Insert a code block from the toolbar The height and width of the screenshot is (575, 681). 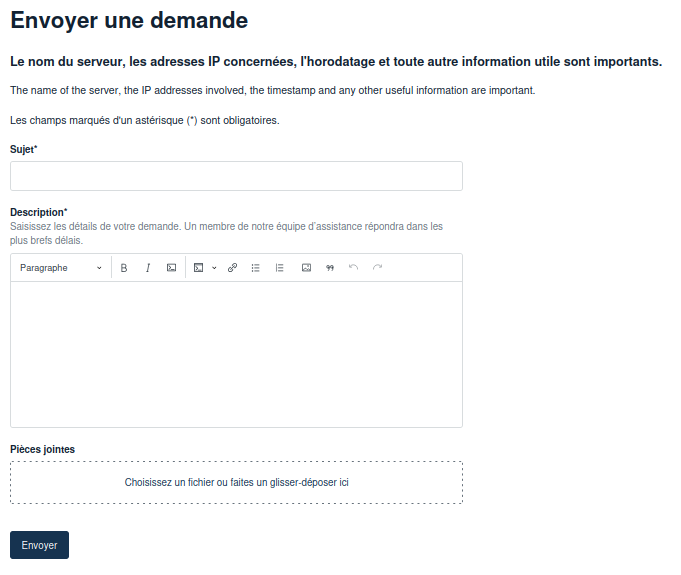tap(198, 268)
